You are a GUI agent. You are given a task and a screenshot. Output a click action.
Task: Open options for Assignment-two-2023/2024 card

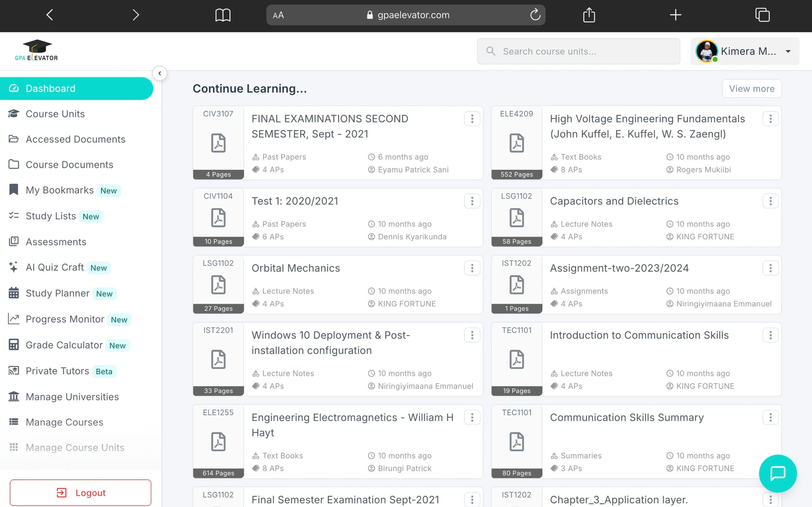pyautogui.click(x=771, y=268)
